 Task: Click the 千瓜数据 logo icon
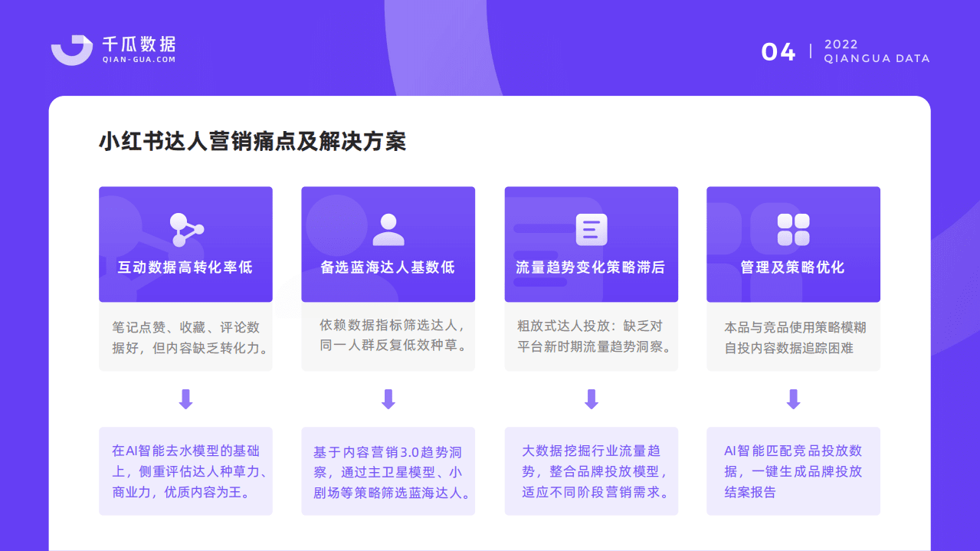70,50
